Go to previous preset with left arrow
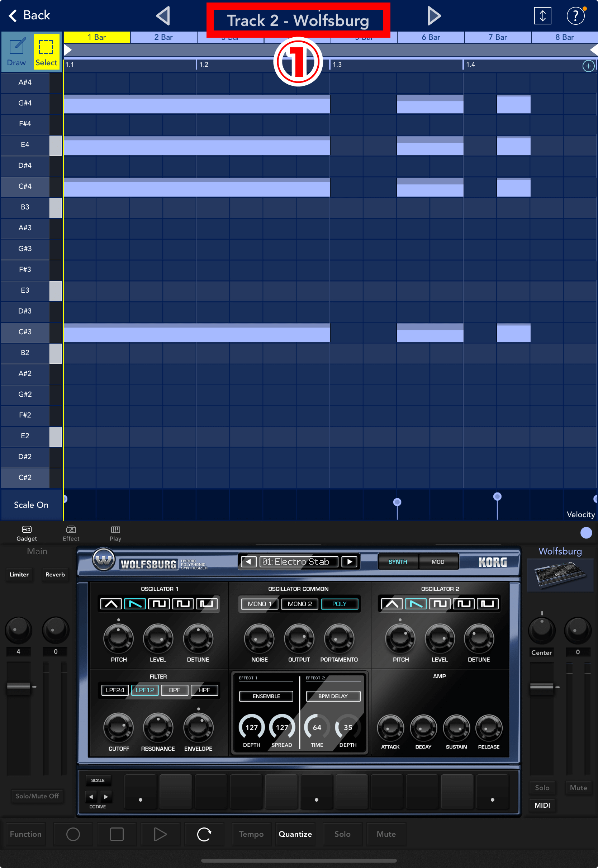The width and height of the screenshot is (598, 868). [248, 561]
